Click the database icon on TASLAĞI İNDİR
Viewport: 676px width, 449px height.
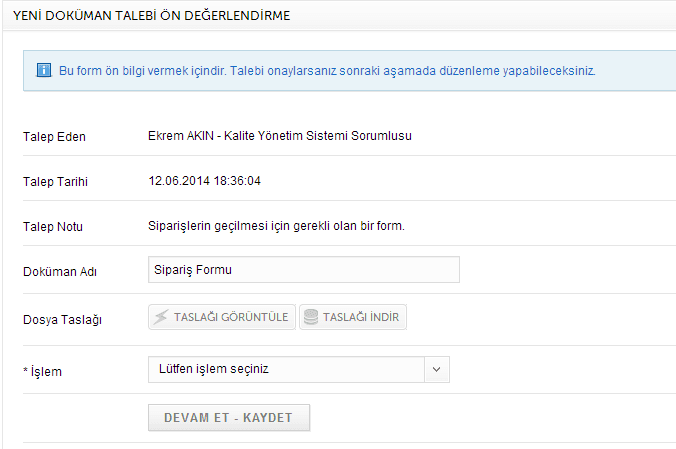311,317
